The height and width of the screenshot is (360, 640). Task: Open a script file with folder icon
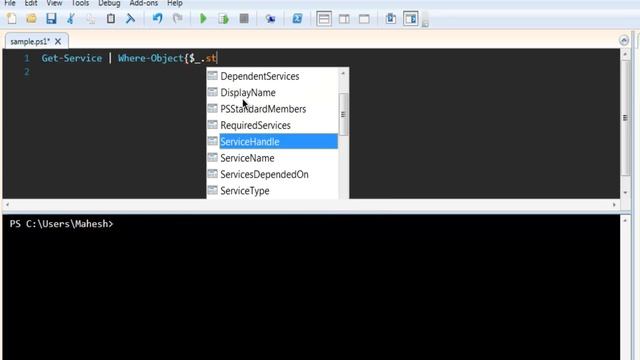click(31, 19)
